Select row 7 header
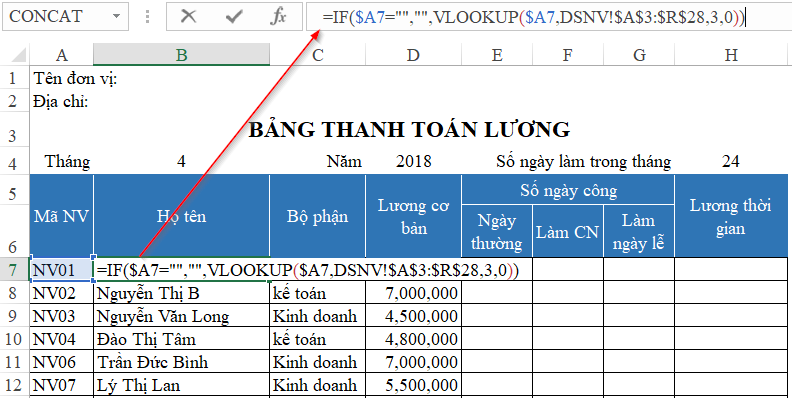The image size is (792, 398). click(x=15, y=270)
